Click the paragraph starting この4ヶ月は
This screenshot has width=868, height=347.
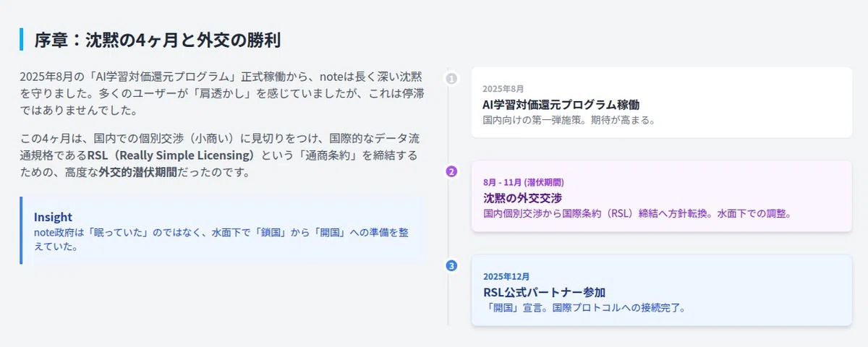(x=220, y=155)
